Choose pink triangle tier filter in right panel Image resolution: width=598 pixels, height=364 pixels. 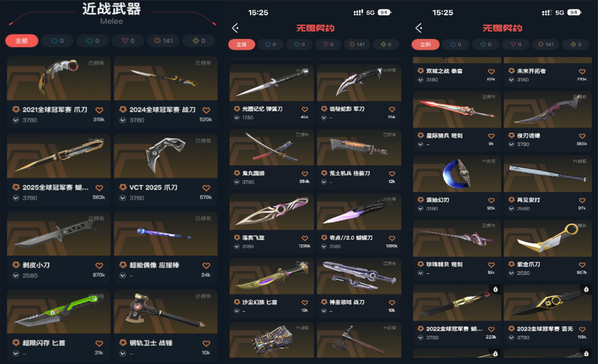click(x=515, y=45)
